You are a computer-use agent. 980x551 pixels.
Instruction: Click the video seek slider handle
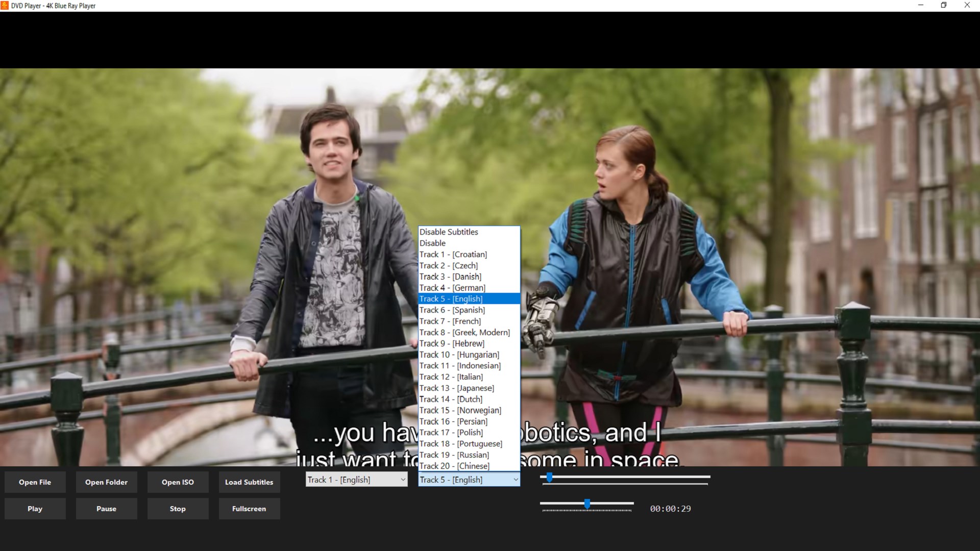tap(549, 478)
